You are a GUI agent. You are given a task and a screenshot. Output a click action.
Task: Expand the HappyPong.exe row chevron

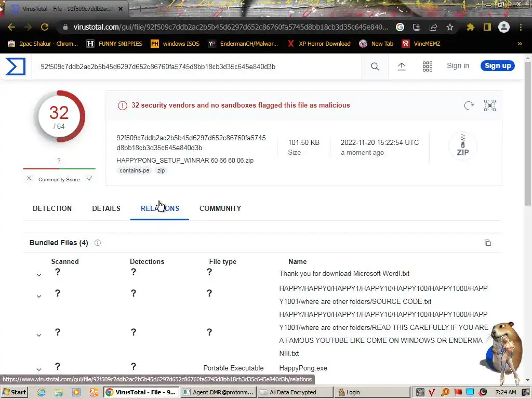point(39,369)
